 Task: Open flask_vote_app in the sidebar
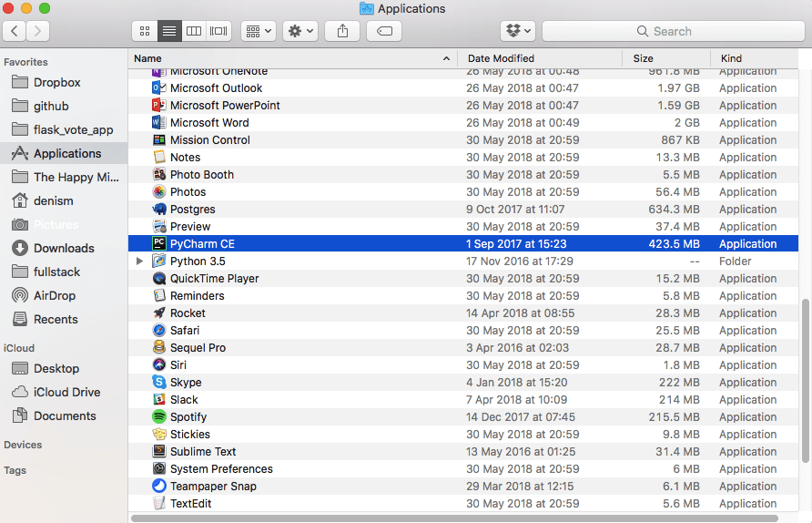[73, 129]
